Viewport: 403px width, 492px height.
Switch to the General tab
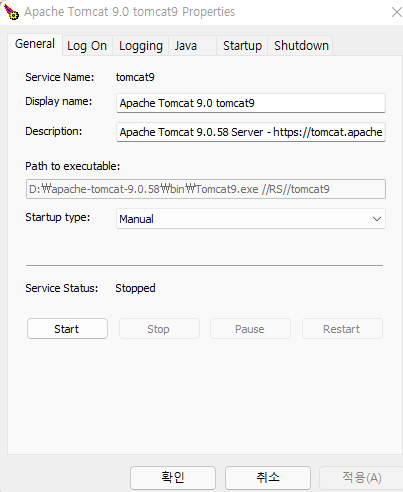click(x=35, y=44)
